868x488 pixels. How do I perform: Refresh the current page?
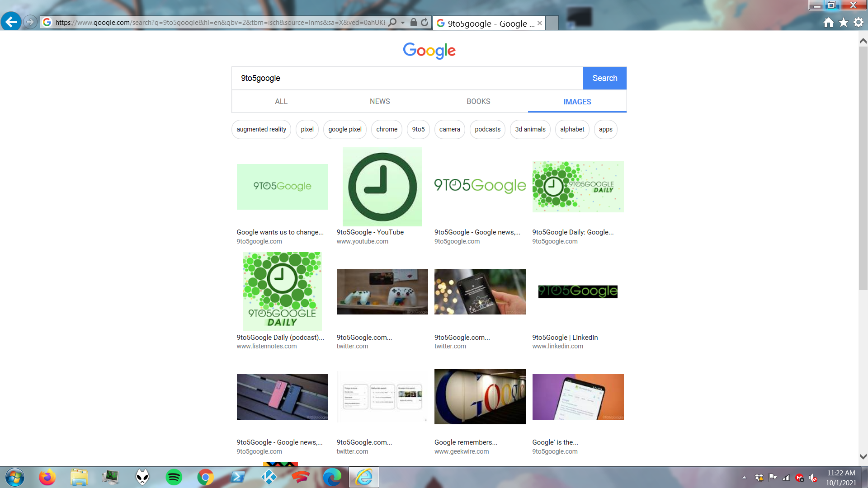(x=425, y=22)
